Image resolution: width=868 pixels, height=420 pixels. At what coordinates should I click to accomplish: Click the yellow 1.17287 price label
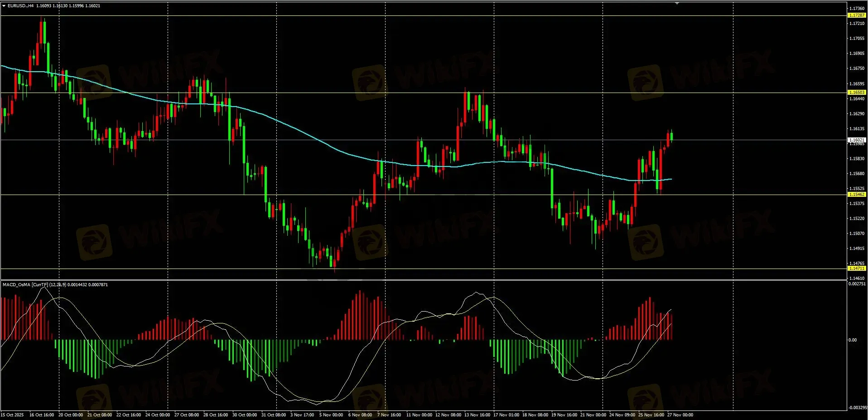857,15
